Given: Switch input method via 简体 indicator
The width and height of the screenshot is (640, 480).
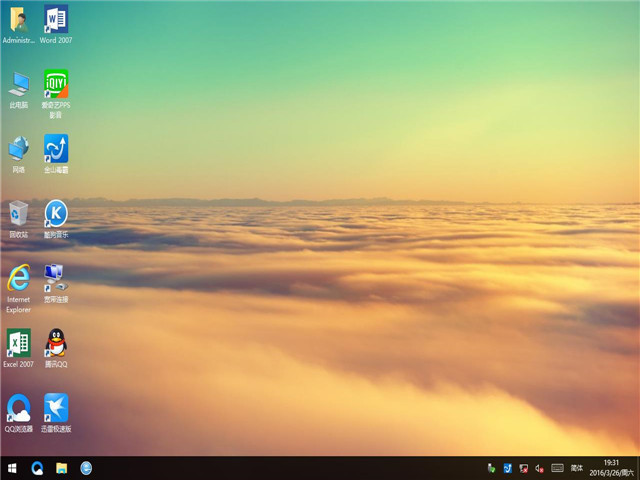Looking at the screenshot, I should tap(577, 468).
